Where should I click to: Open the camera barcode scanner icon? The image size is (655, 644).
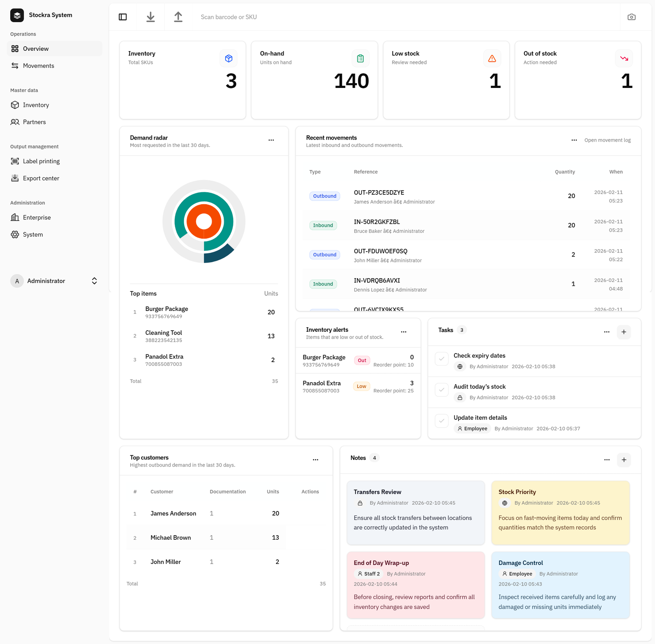pyautogui.click(x=631, y=17)
